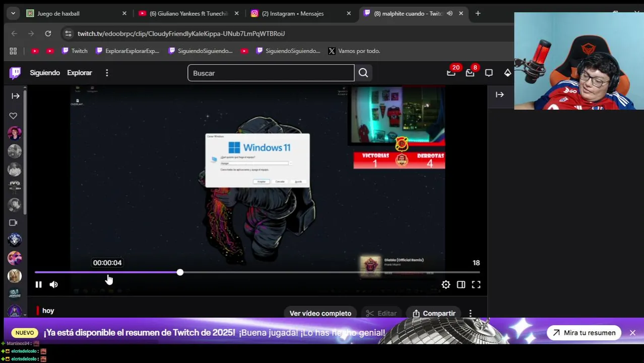Open the player settings gear

click(x=446, y=285)
